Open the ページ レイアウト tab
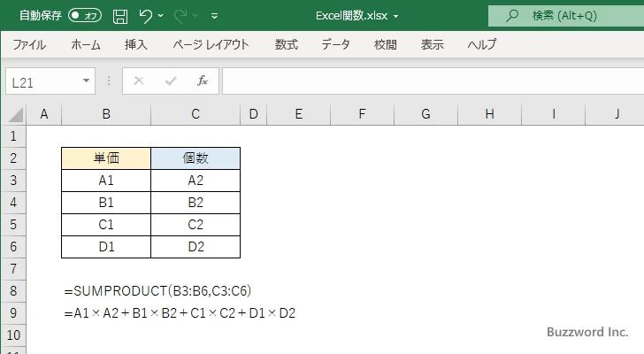Viewport: 644px width, 354px height. [x=211, y=44]
